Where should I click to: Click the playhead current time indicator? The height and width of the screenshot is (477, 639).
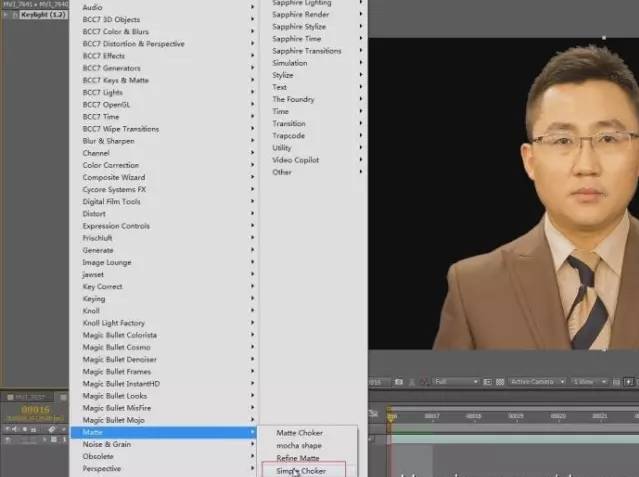coord(391,416)
